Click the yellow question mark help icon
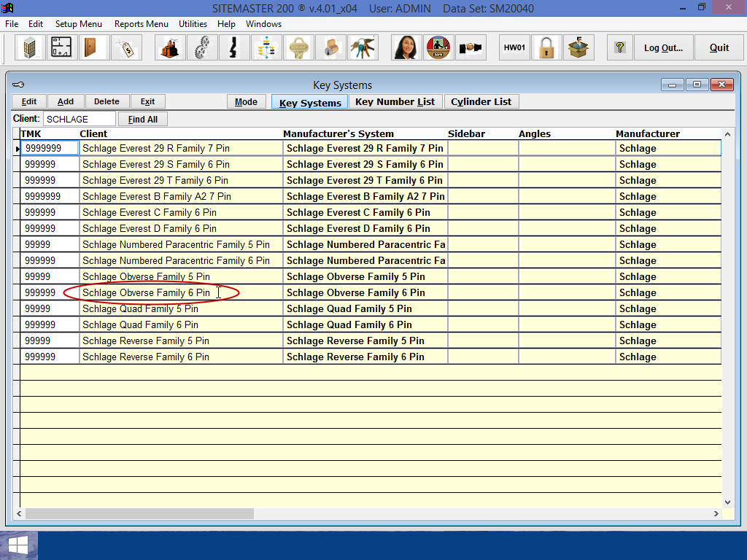The height and width of the screenshot is (560, 747). coord(620,47)
